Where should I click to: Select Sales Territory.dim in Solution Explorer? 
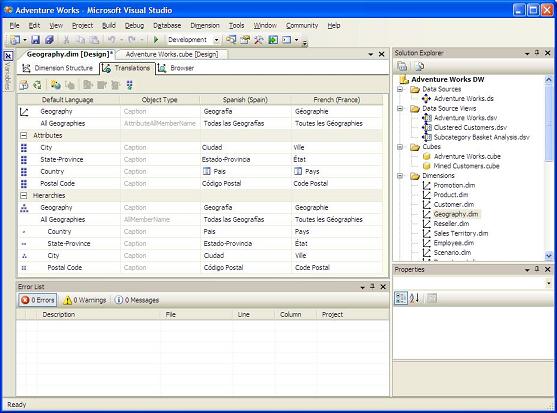click(461, 233)
